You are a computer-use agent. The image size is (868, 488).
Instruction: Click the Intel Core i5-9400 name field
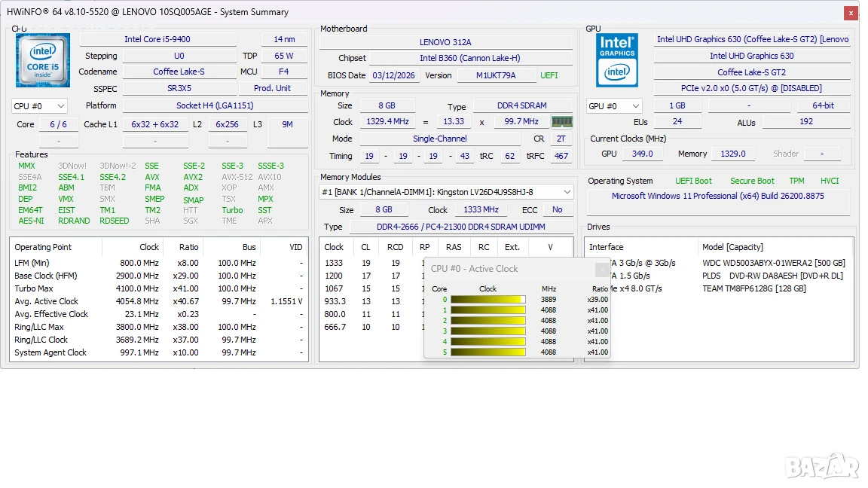pyautogui.click(x=157, y=39)
